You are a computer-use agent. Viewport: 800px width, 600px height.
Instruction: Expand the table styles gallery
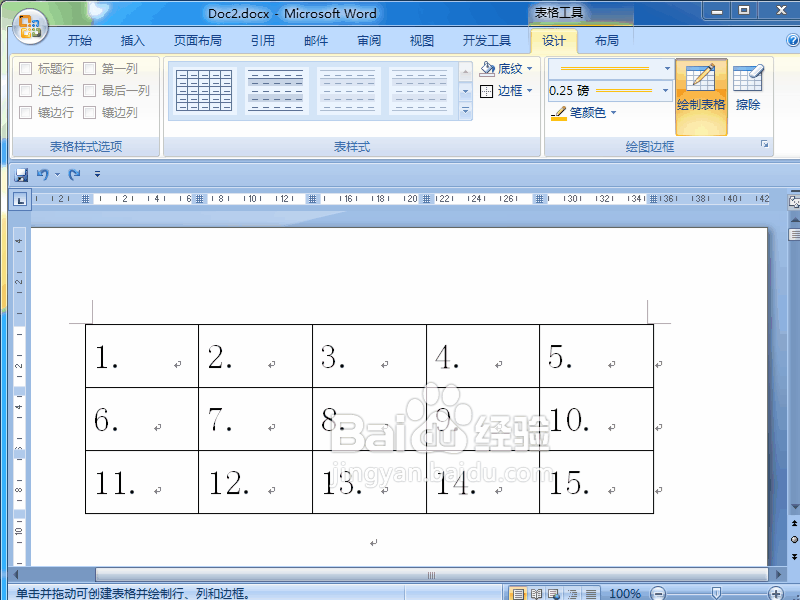pyautogui.click(x=464, y=111)
